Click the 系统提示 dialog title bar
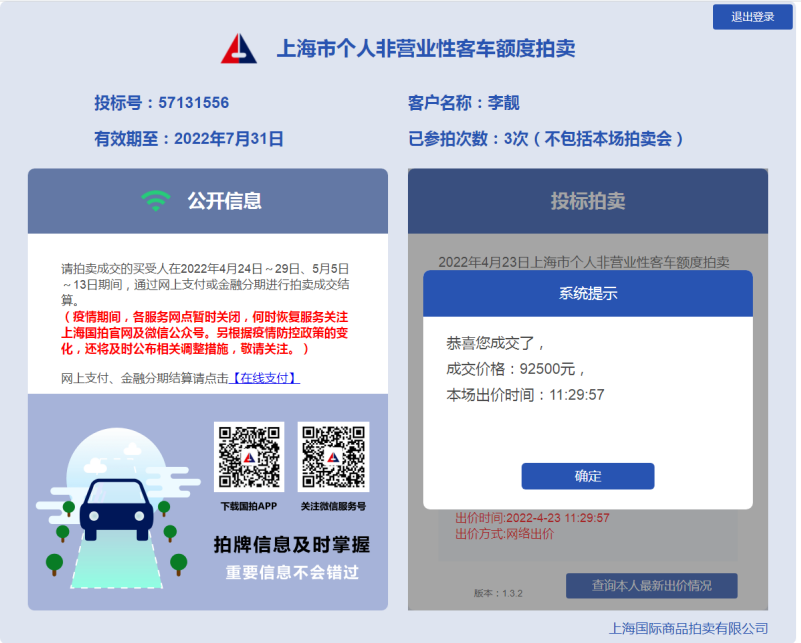 pos(587,294)
